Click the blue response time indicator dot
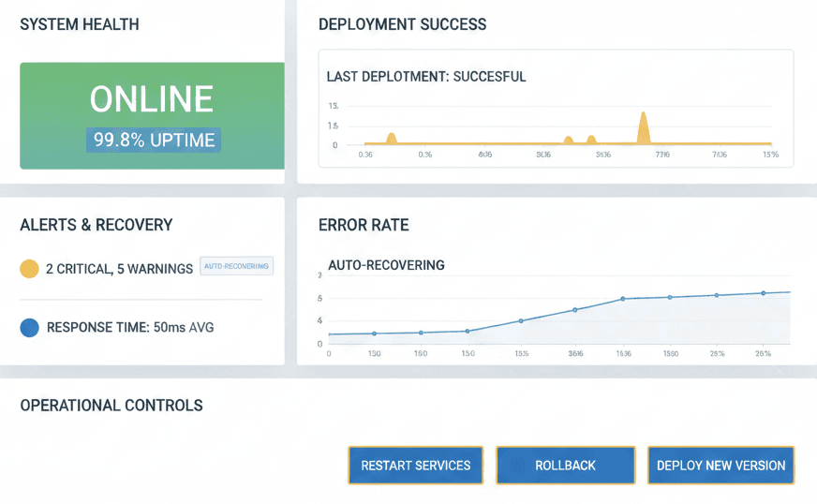817x504 pixels. tap(29, 328)
